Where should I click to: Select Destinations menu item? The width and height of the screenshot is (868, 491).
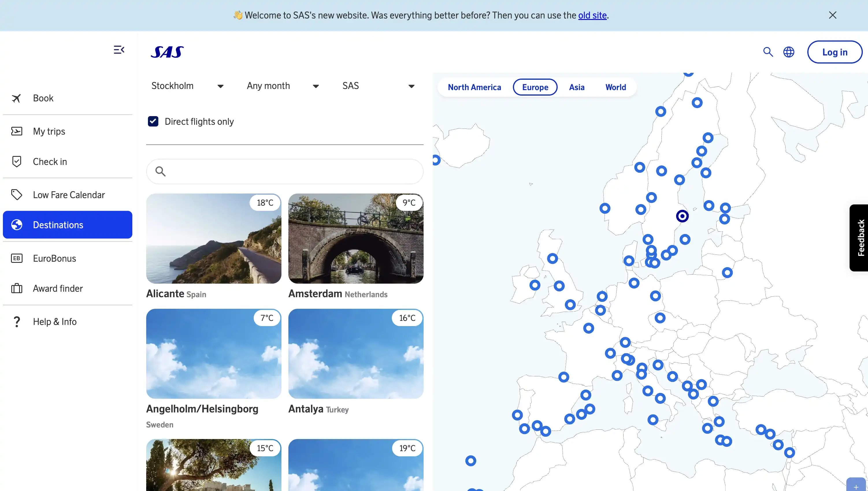coord(68,225)
